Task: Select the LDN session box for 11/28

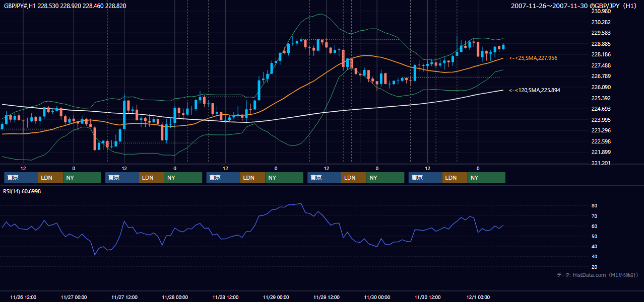Action: (252, 178)
